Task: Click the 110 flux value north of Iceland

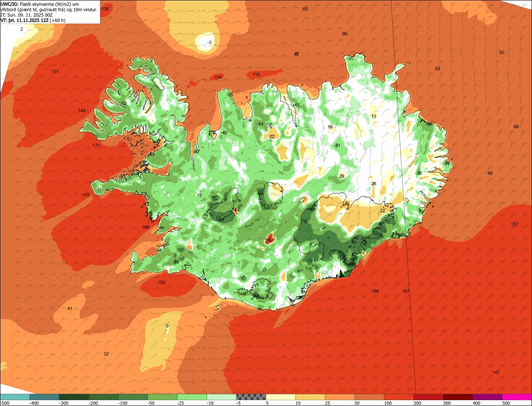Action: point(256,74)
